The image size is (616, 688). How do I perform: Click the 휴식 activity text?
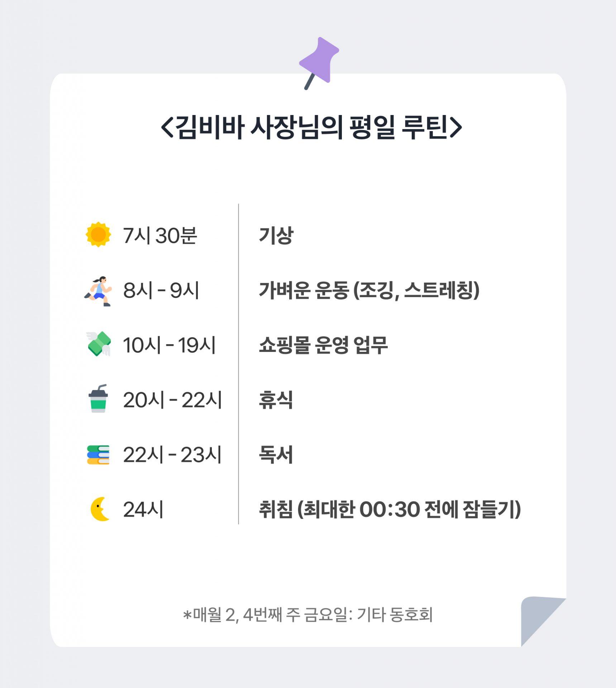pos(276,400)
